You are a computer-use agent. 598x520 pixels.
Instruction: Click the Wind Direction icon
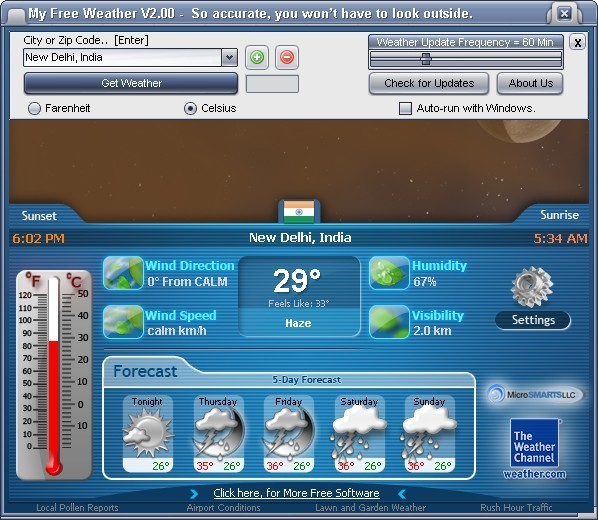(x=123, y=273)
